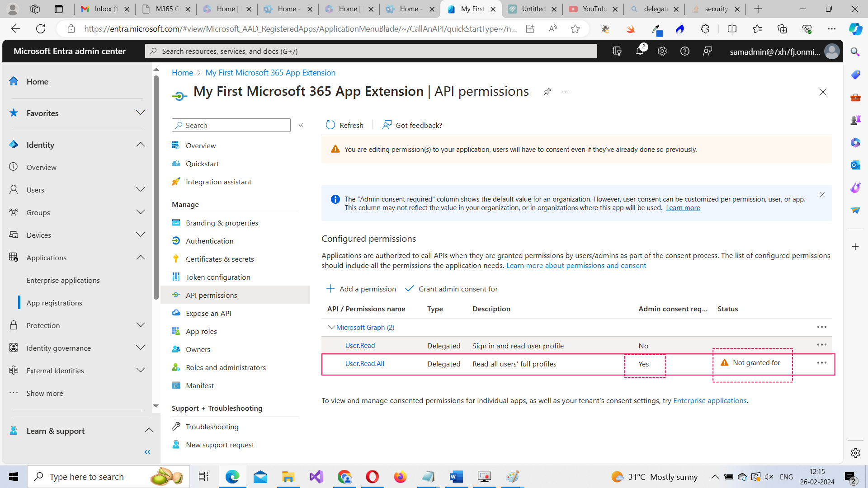This screenshot has height=488, width=868.
Task: Switch to the YouTube browser tab
Action: [593, 9]
